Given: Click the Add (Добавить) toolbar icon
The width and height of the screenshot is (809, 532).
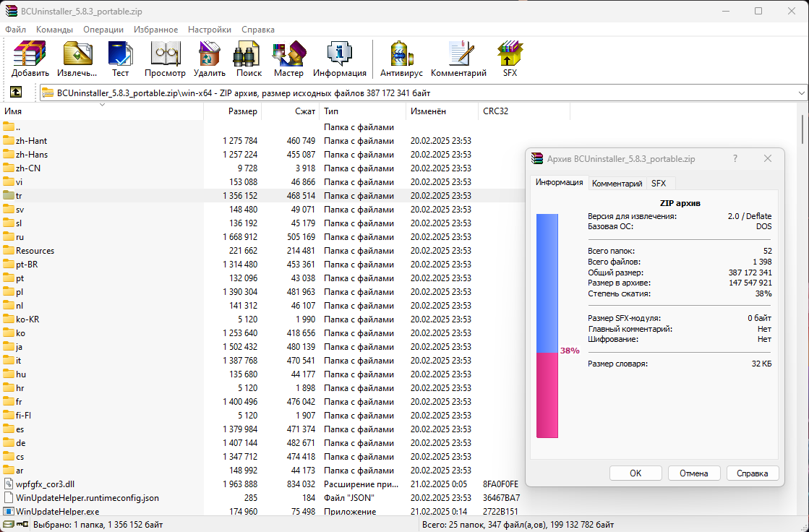Looking at the screenshot, I should (x=30, y=59).
